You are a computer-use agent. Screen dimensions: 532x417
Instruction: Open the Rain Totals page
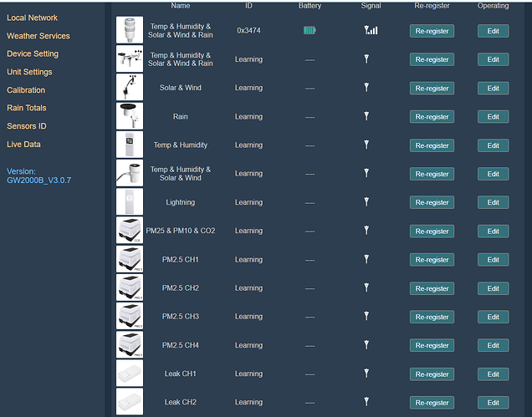coord(27,108)
